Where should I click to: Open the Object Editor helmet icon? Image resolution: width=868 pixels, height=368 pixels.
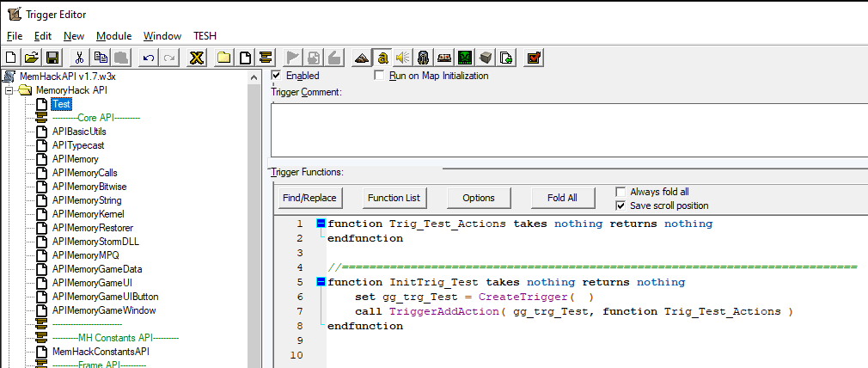(424, 58)
